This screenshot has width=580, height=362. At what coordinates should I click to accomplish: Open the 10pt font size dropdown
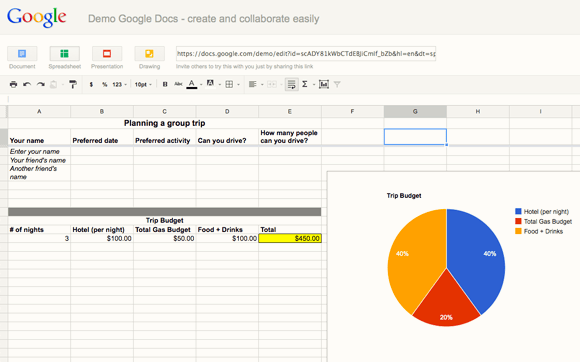coord(143,84)
